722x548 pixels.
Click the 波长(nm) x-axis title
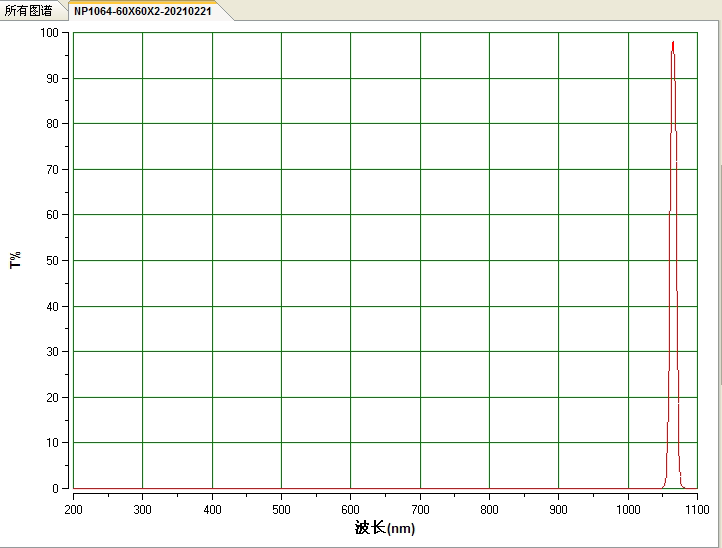(385, 528)
